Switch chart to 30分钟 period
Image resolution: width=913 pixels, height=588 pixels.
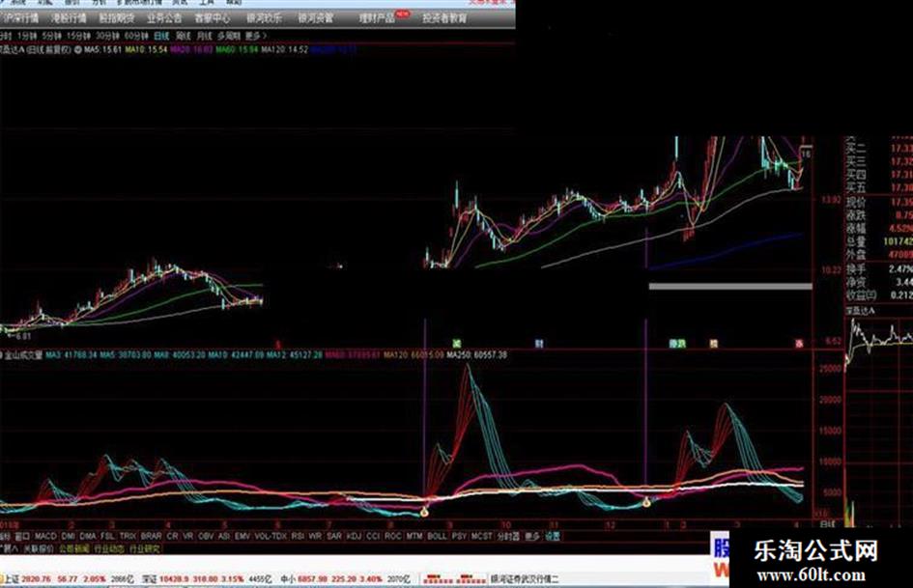107,36
